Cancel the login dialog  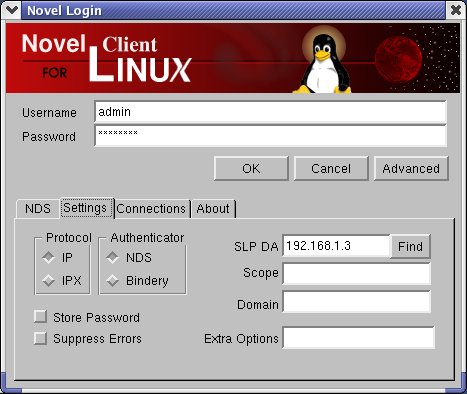tap(331, 169)
